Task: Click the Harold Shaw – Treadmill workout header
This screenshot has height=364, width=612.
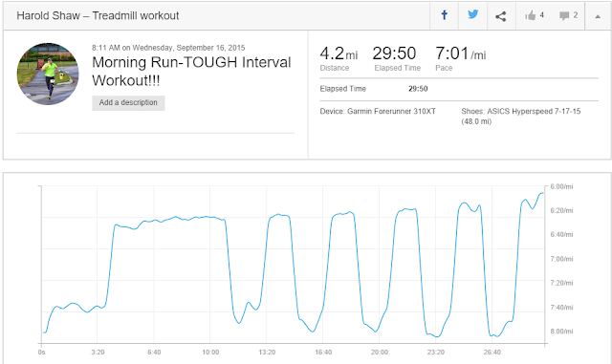Action: click(98, 15)
